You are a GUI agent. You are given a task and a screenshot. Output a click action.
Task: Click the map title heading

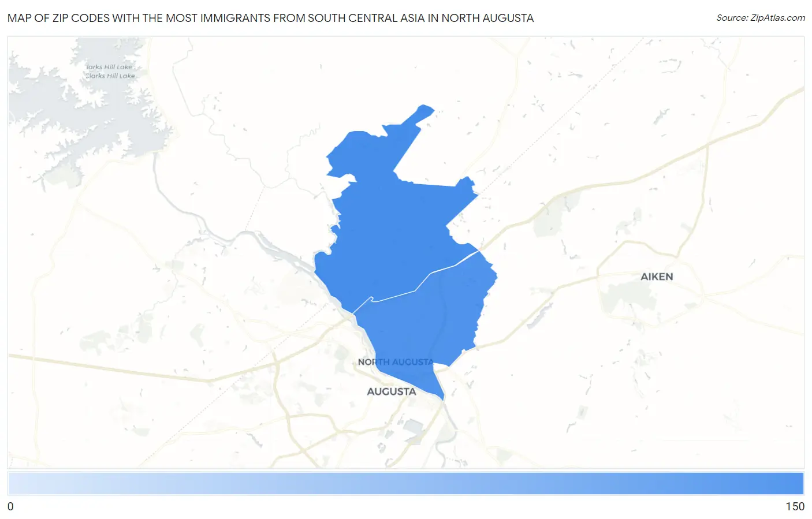pos(271,18)
